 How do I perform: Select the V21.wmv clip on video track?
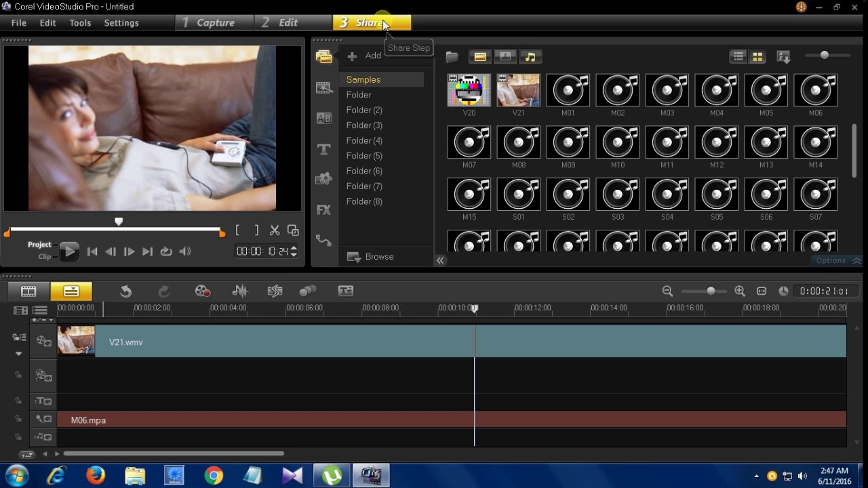(452, 342)
